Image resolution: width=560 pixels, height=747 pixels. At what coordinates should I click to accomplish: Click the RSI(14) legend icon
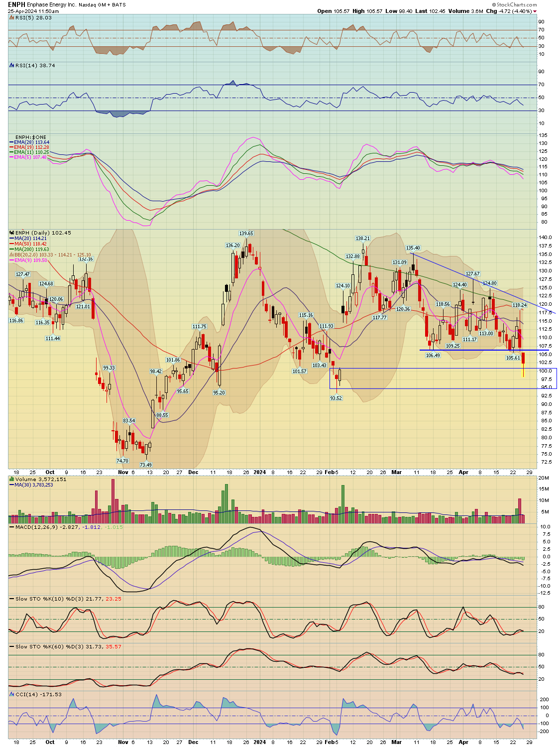[x=11, y=65]
